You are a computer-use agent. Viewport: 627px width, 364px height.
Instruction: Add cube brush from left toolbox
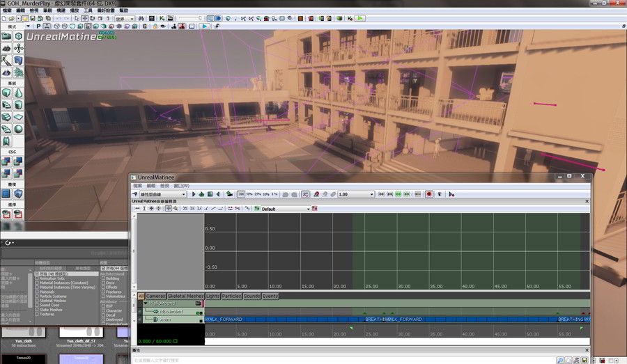point(6,93)
